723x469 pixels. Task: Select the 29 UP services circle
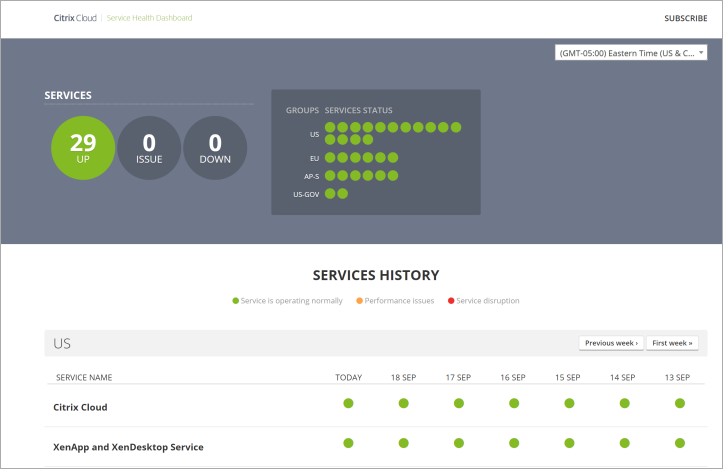pos(83,148)
